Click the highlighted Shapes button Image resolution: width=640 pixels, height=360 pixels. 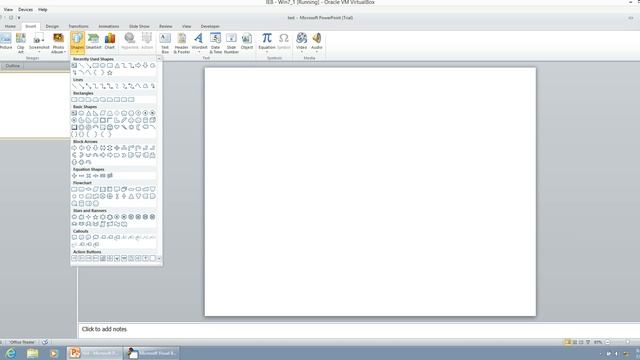[x=77, y=42]
